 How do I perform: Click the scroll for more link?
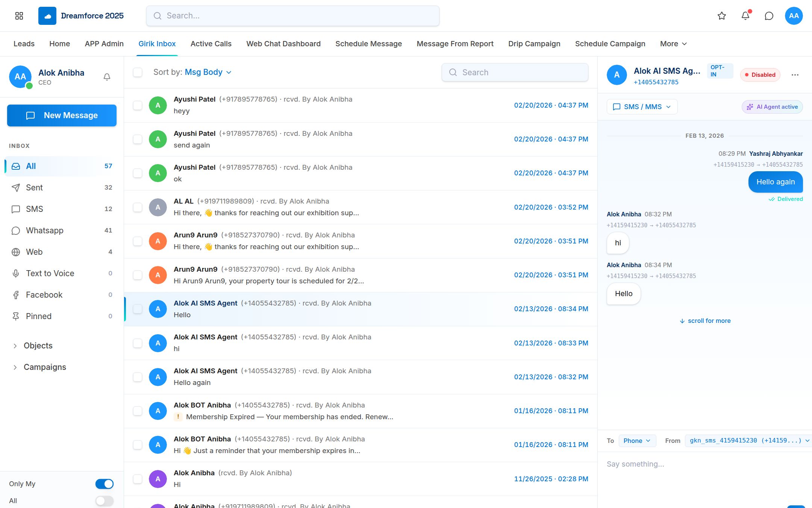tap(705, 321)
